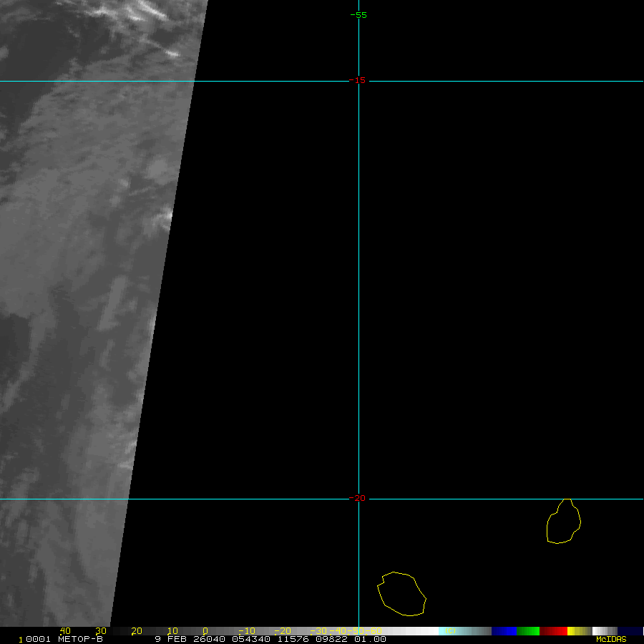Pick the yellow segment of the color bar
The width and height of the screenshot is (644, 644).
[572, 631]
